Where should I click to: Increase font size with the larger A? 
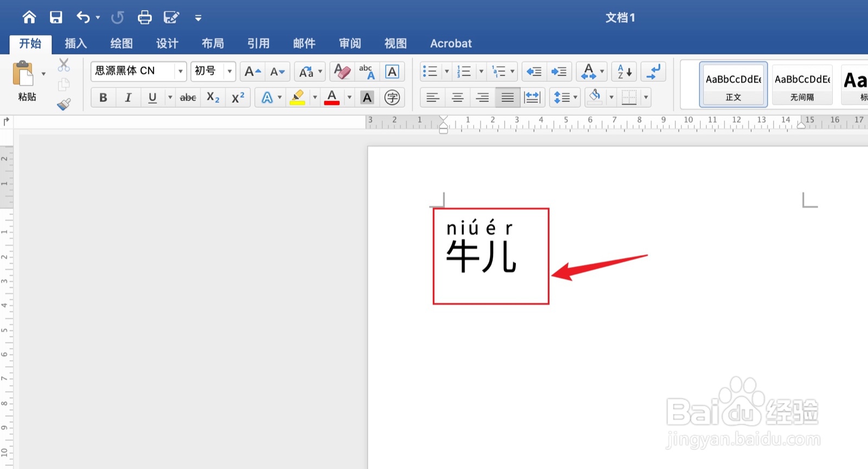(x=252, y=71)
